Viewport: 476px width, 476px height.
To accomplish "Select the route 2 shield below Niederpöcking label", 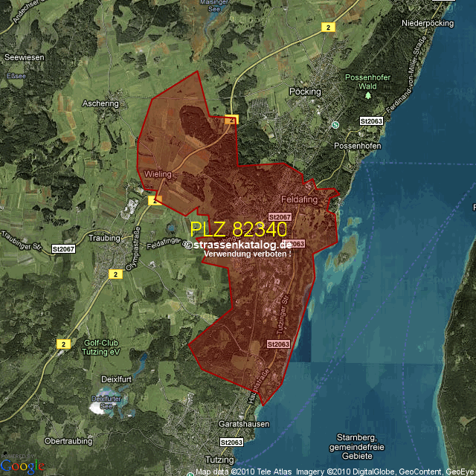I will click(x=328, y=27).
